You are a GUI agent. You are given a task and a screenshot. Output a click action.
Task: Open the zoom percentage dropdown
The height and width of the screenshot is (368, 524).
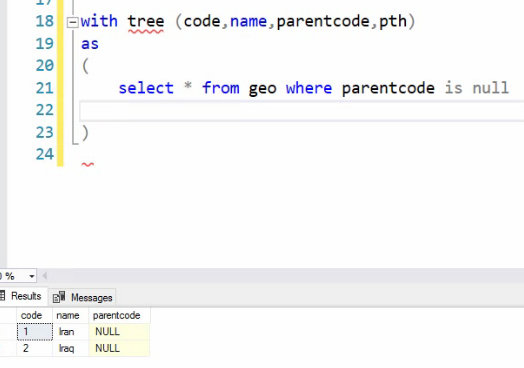(x=32, y=276)
